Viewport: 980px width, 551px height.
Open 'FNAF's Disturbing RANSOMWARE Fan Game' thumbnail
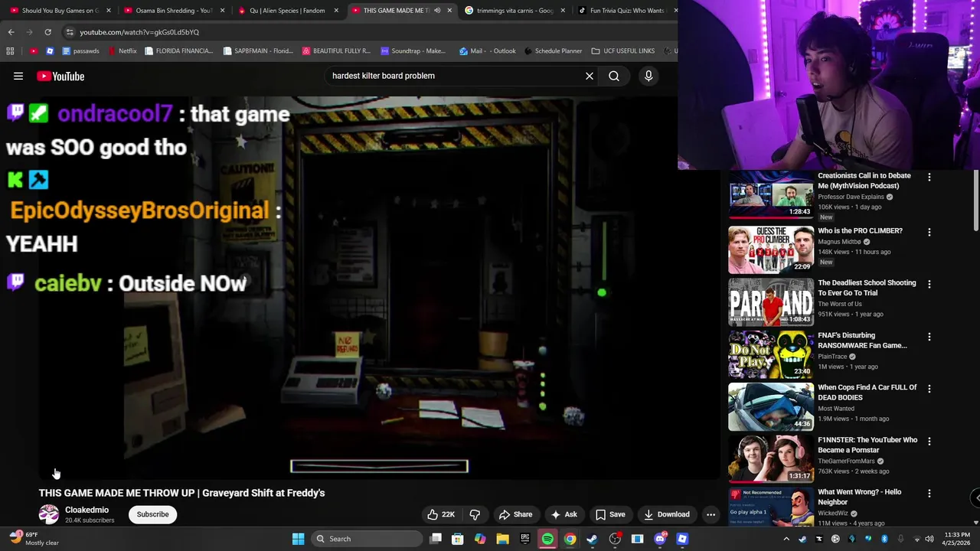tap(771, 354)
